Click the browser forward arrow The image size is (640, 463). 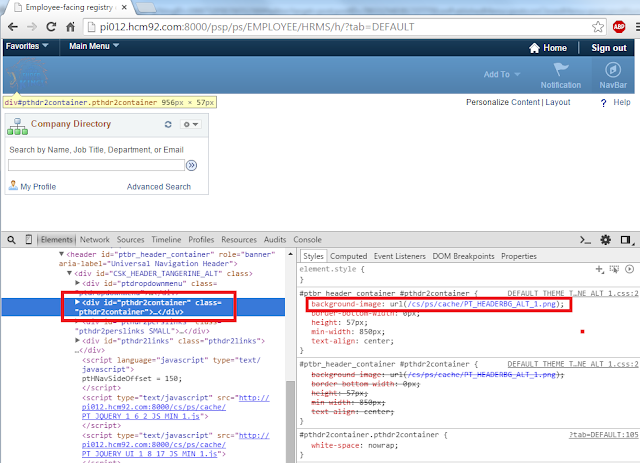point(31,27)
